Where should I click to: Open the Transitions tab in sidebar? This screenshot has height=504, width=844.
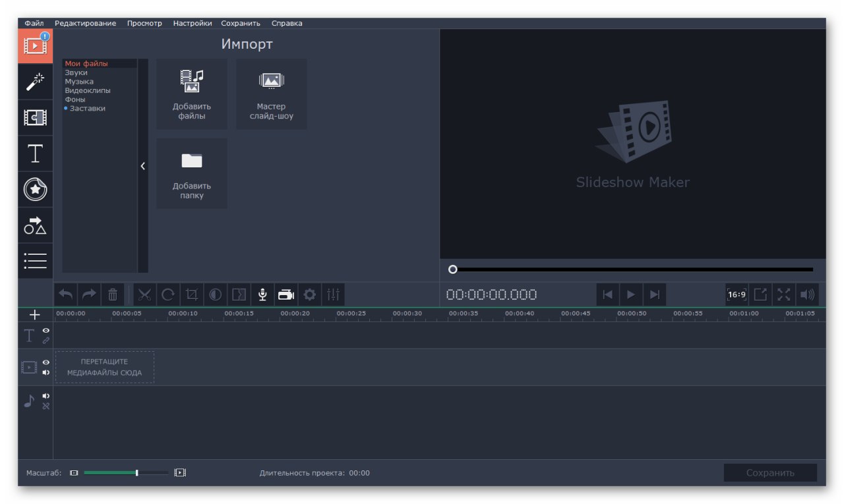[x=36, y=117]
